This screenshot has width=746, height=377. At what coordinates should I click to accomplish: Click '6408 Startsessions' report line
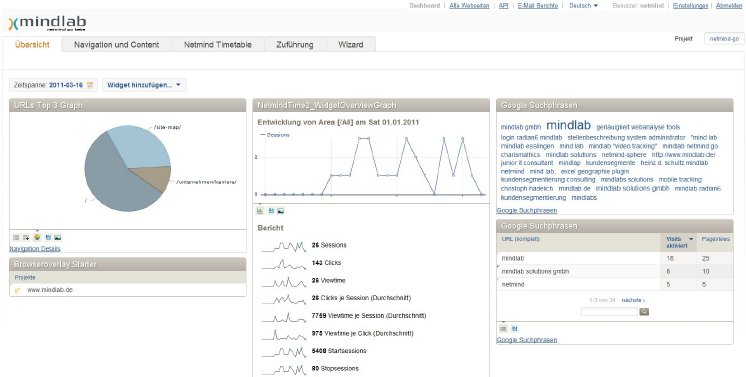click(x=339, y=351)
